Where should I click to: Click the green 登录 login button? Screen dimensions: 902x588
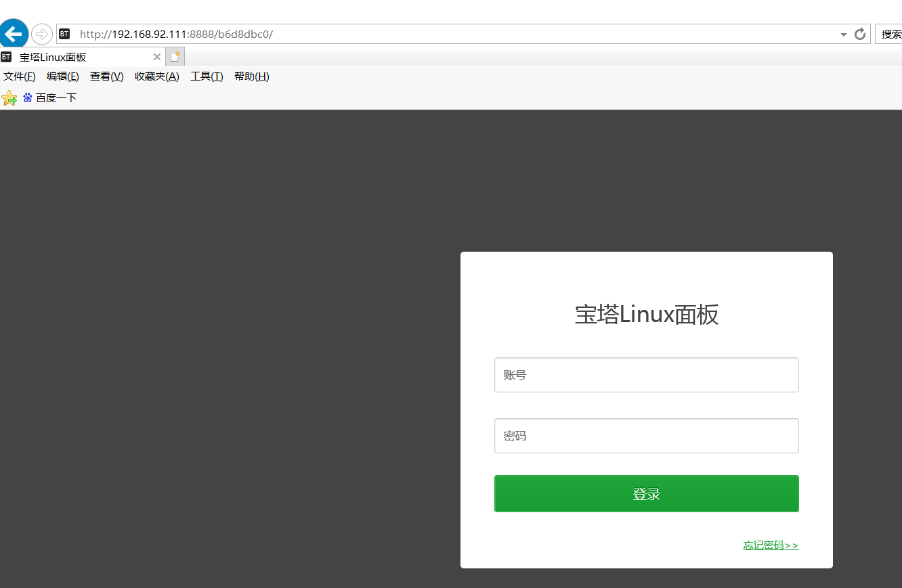[647, 494]
